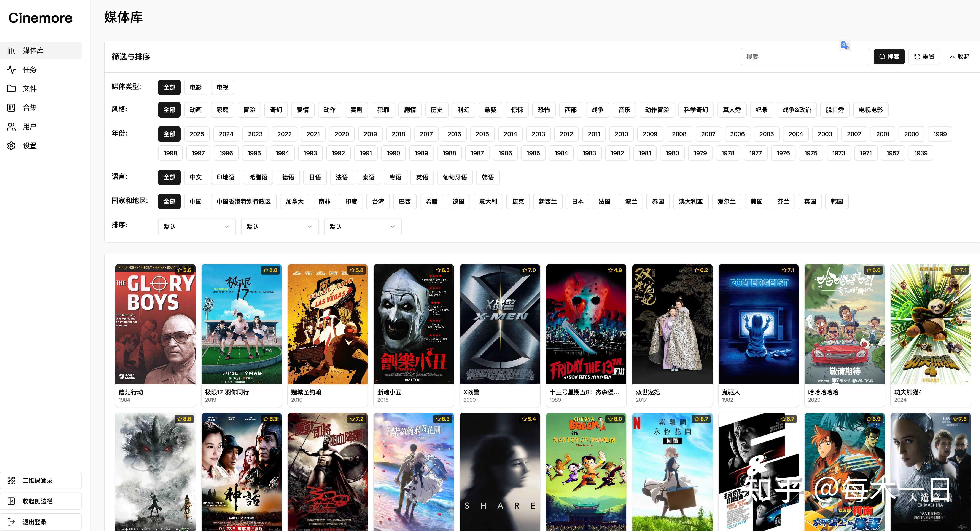
Task: Click the 媒体库 library icon in sidebar
Action: [11, 51]
